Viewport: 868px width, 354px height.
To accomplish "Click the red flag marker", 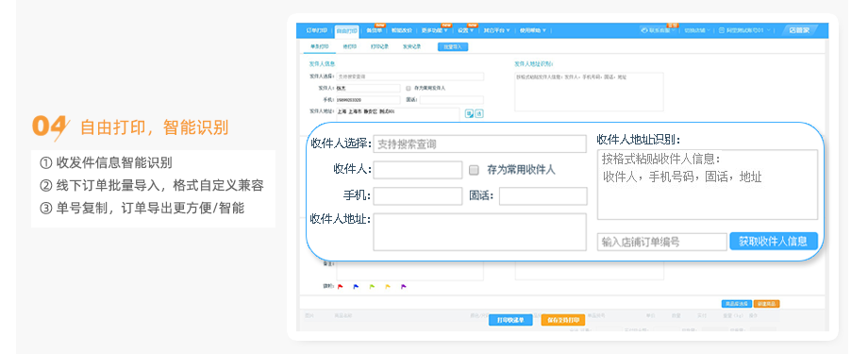I will pyautogui.click(x=341, y=286).
